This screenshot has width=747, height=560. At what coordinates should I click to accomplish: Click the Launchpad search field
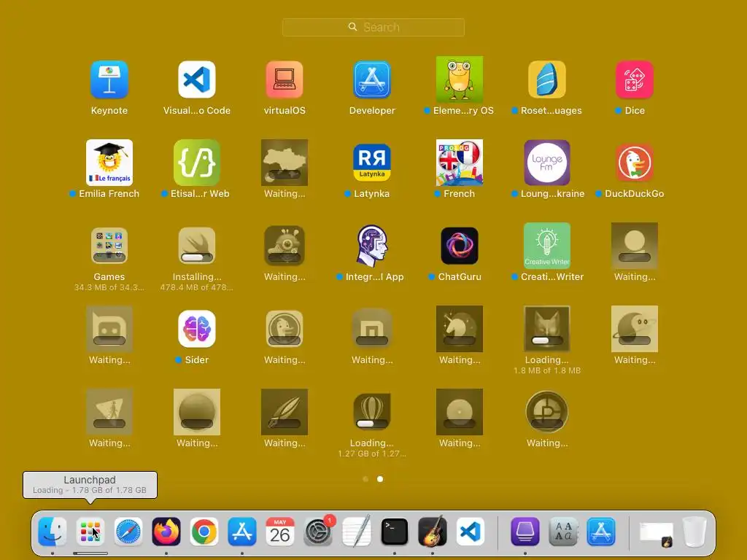point(373,27)
